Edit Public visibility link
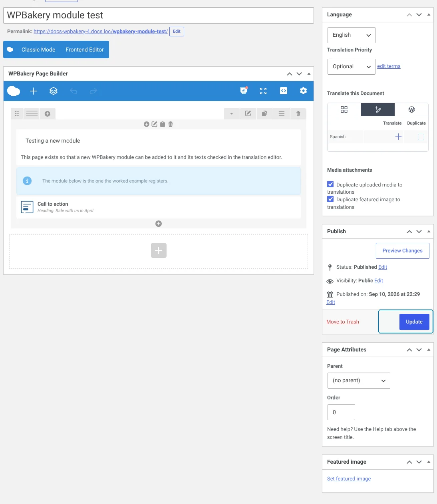This screenshot has height=504, width=437. point(379,281)
